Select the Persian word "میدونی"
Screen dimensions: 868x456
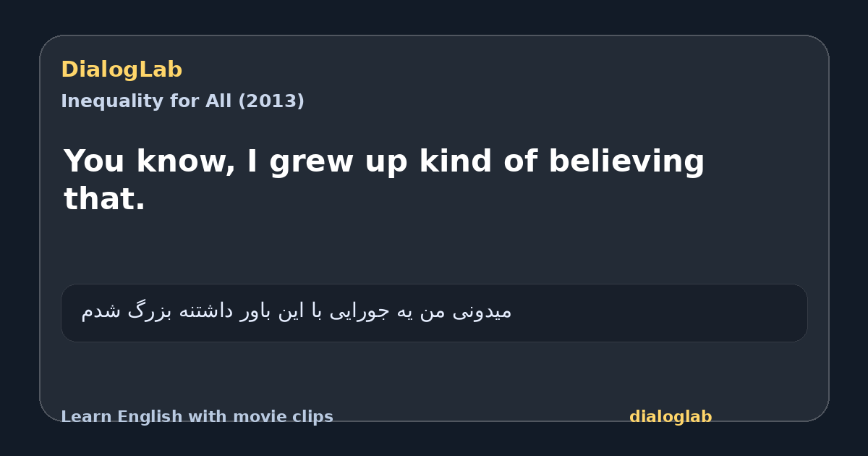pos(482,311)
